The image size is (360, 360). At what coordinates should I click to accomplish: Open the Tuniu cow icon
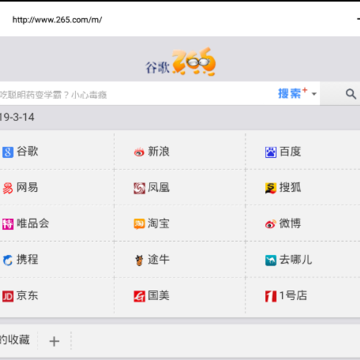pos(139,260)
